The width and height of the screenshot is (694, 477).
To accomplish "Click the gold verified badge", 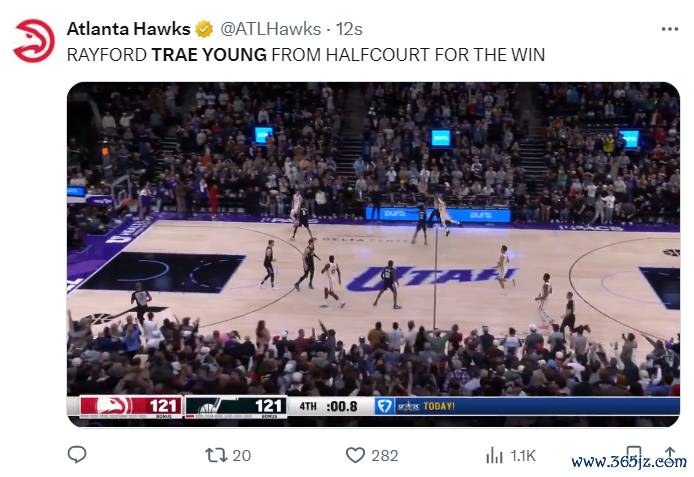I will coord(204,29).
